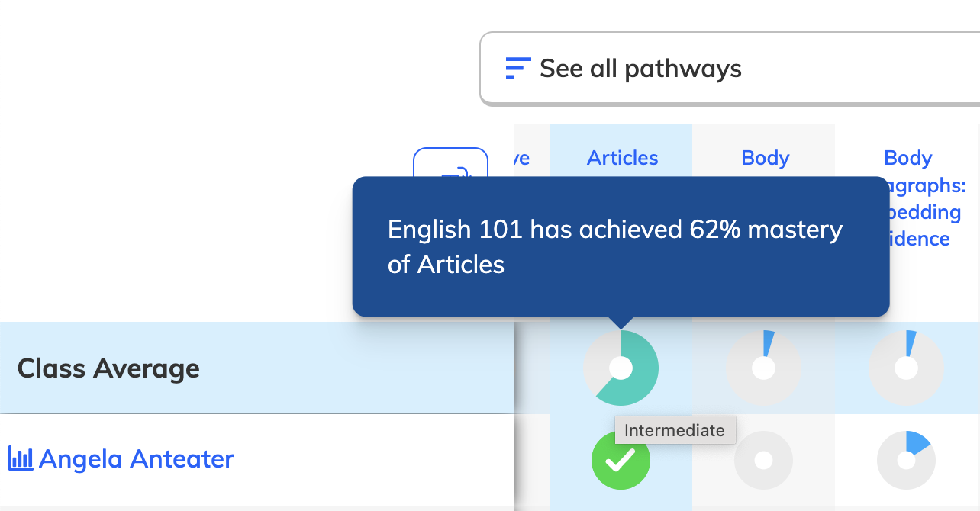Click Angela Anteater's gray Body mastery circle
This screenshot has height=511, width=980.
(764, 460)
